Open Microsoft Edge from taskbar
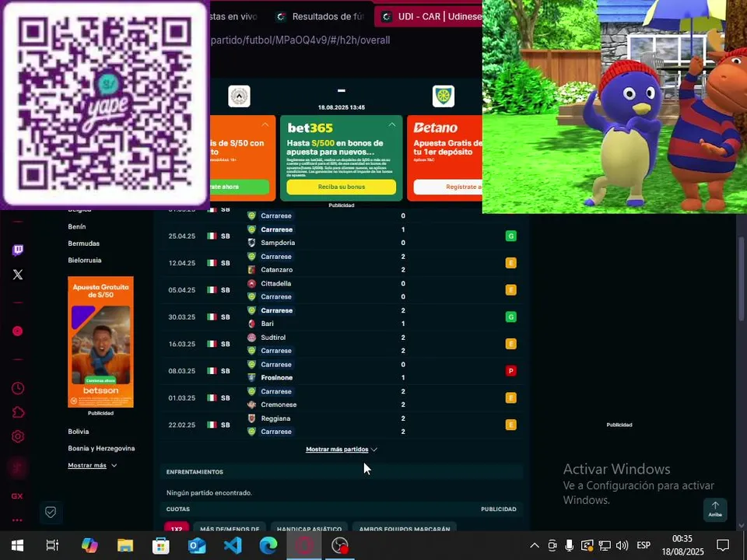Screen dimensions: 747x560 click(x=268, y=545)
